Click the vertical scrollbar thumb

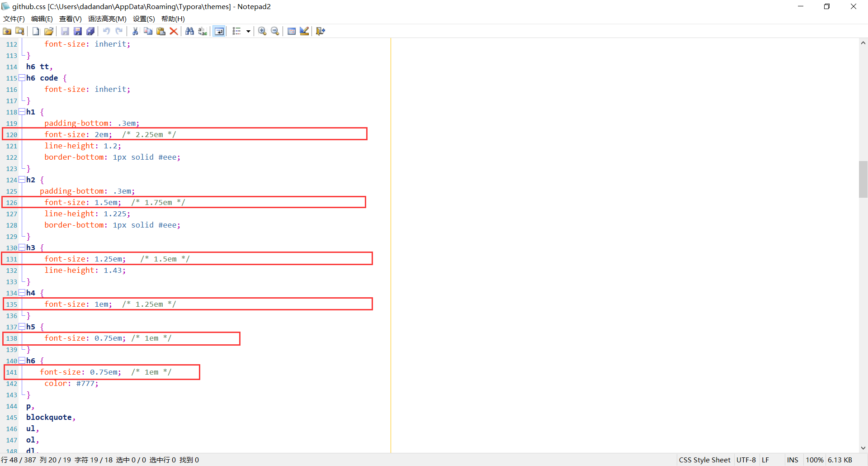pos(863,179)
